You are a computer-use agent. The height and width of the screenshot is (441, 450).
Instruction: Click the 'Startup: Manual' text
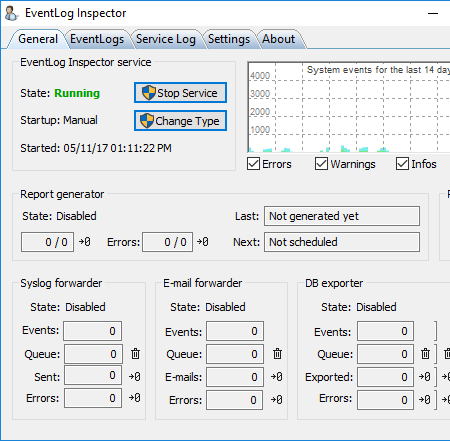[59, 120]
